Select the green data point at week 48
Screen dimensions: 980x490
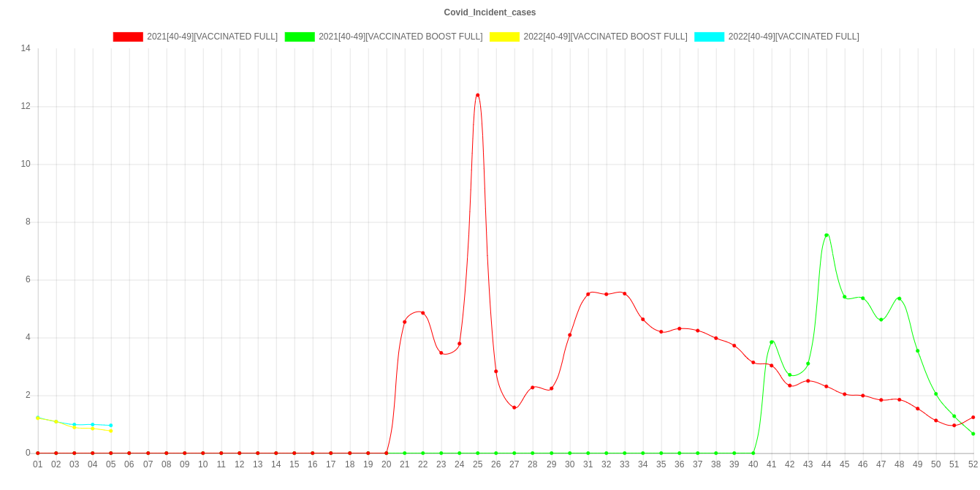tap(899, 298)
